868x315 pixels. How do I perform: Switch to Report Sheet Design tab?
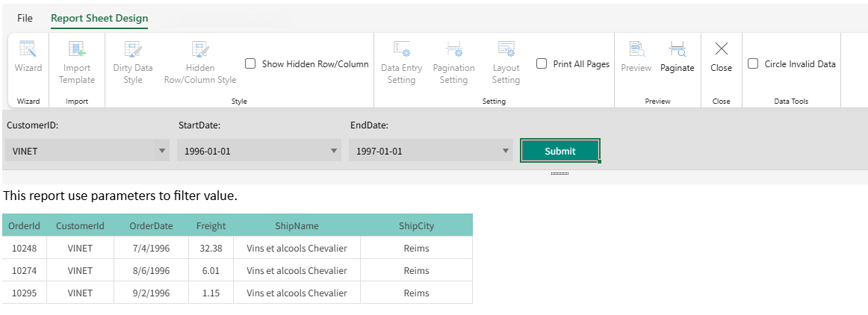point(99,18)
